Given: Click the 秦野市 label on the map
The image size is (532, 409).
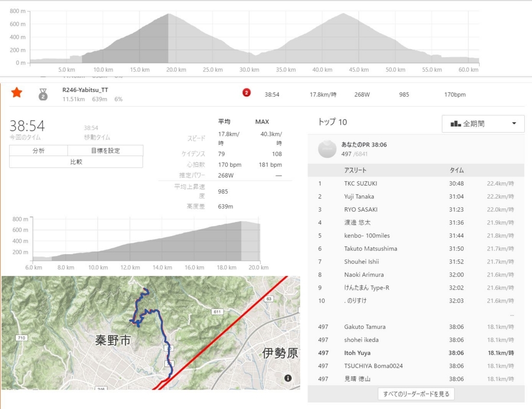Looking at the screenshot, I should pyautogui.click(x=113, y=340).
